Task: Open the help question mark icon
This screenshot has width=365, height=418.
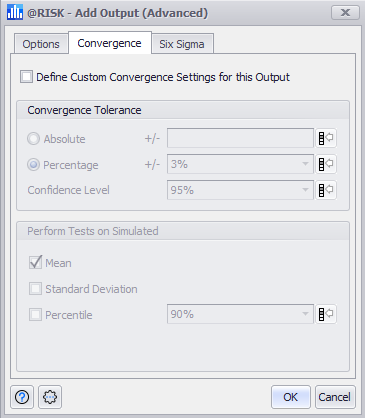Action: coord(22,397)
